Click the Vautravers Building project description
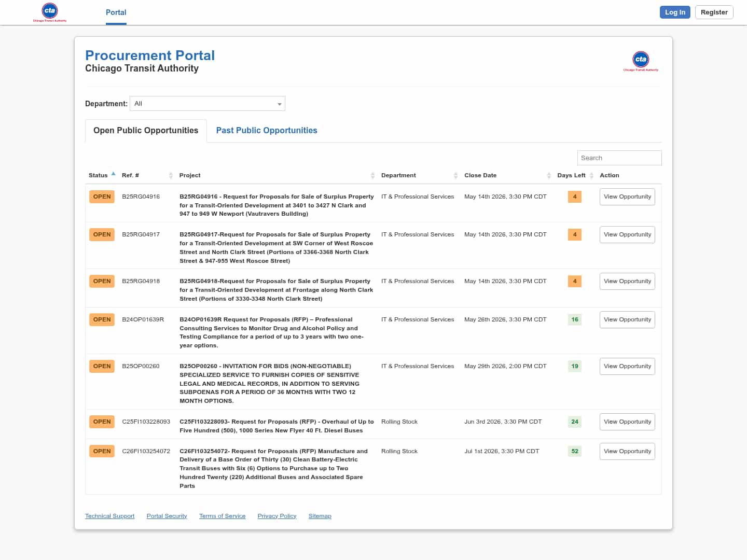Viewport: 747px width, 560px height. (x=276, y=205)
